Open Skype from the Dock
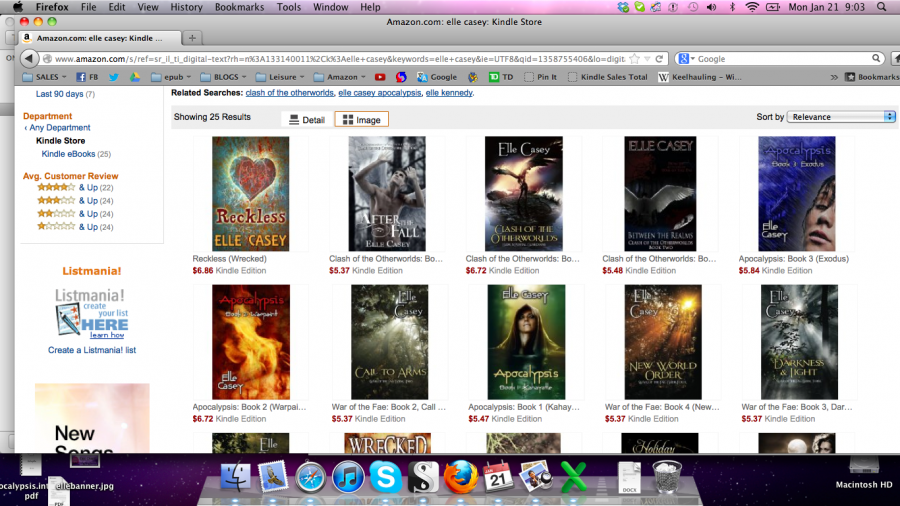Image resolution: width=900 pixels, height=506 pixels. click(385, 476)
